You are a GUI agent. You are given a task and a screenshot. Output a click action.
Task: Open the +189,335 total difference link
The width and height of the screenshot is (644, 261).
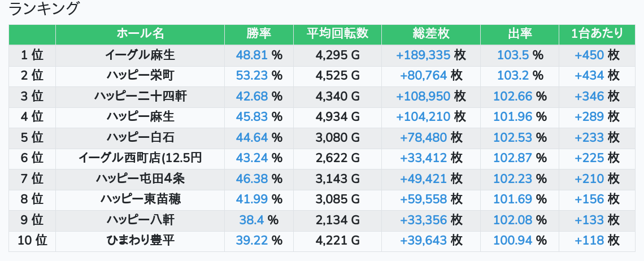[423, 55]
